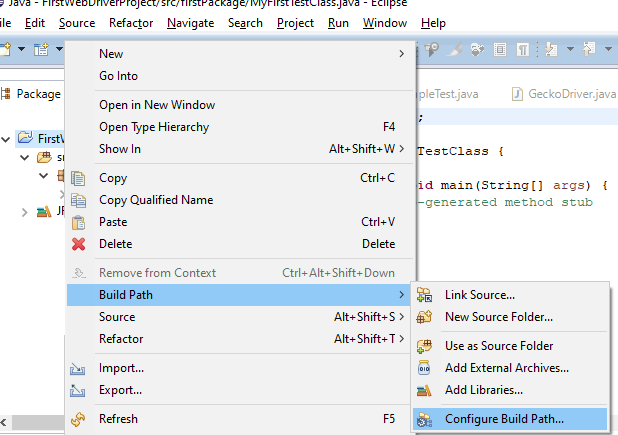Click the Refresh icon in context menu
The image size is (618, 435).
point(79,419)
